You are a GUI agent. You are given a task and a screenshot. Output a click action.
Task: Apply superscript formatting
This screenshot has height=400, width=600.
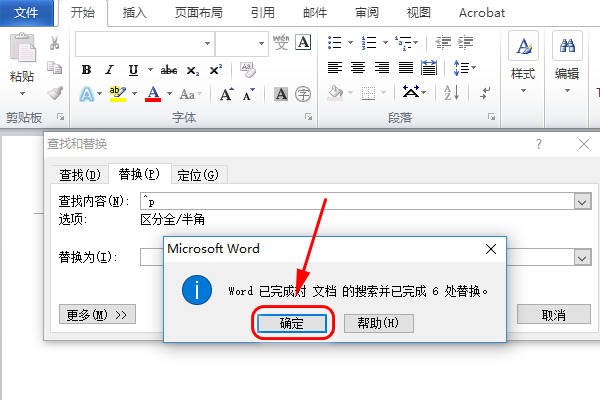(x=215, y=69)
